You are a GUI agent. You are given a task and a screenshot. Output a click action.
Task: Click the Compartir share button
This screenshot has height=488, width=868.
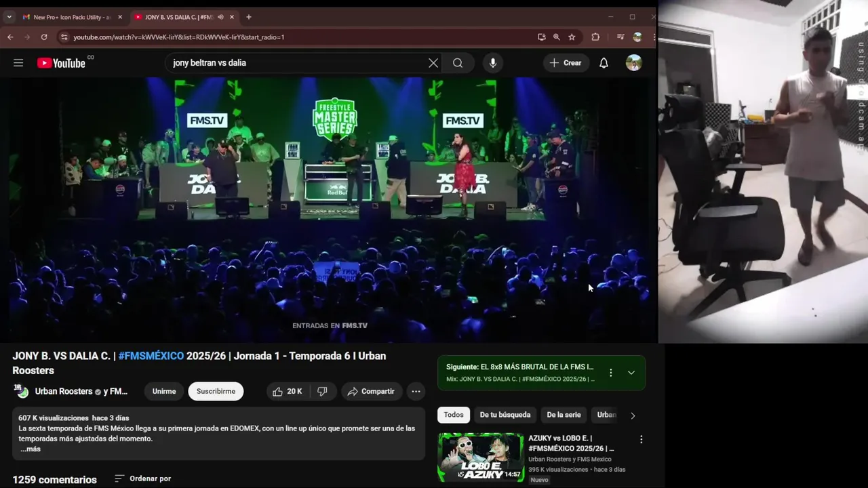(x=371, y=391)
